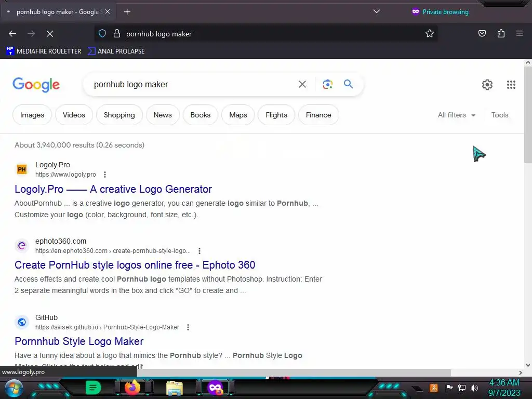
Task: Open more options for GitHub result
Action: [188, 327]
